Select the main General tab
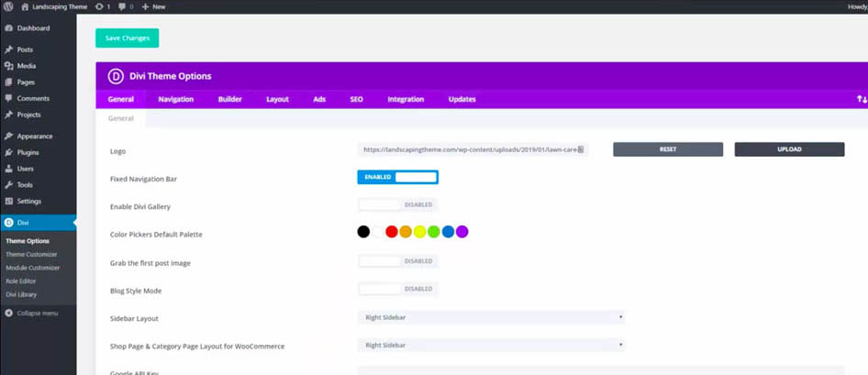The image size is (868, 375). tap(121, 100)
